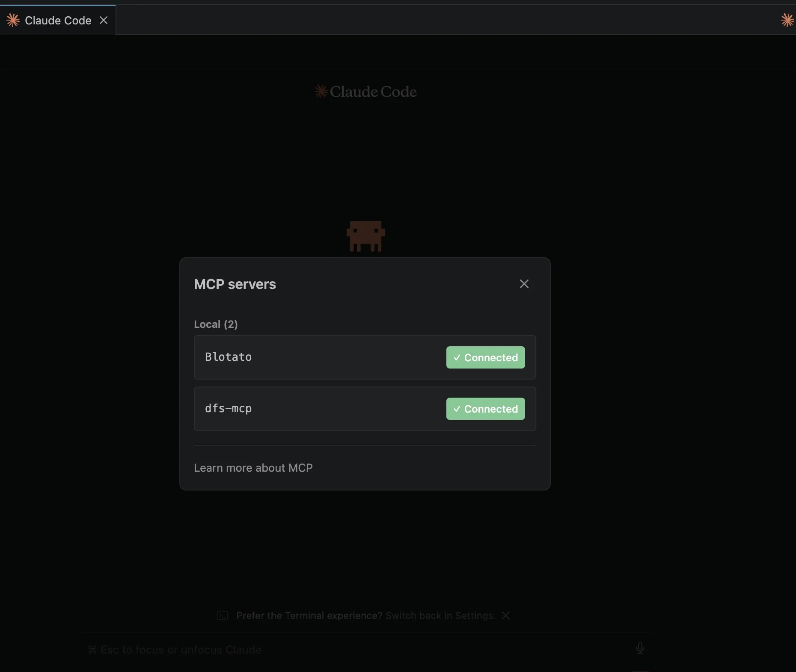Image resolution: width=796 pixels, height=672 pixels.
Task: Click Connected badge for Blotato
Action: point(485,357)
